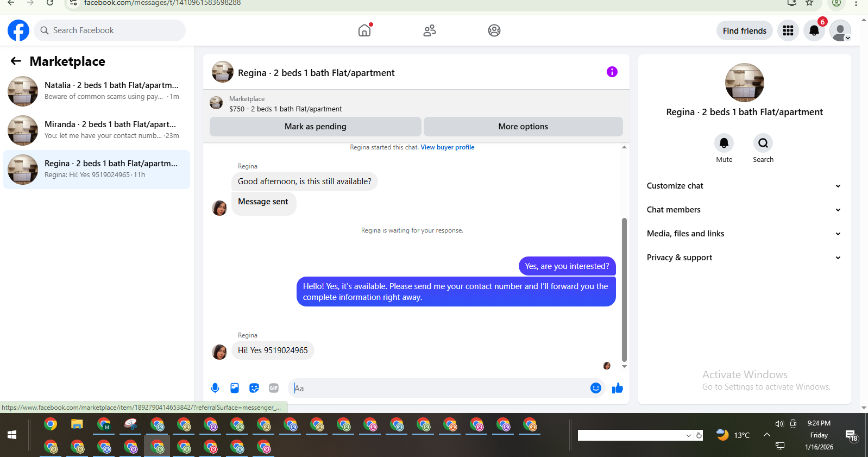Click the '$750 - 2 beds 1 bath Flat/apartment' text
This screenshot has height=457, width=868.
[x=286, y=109]
